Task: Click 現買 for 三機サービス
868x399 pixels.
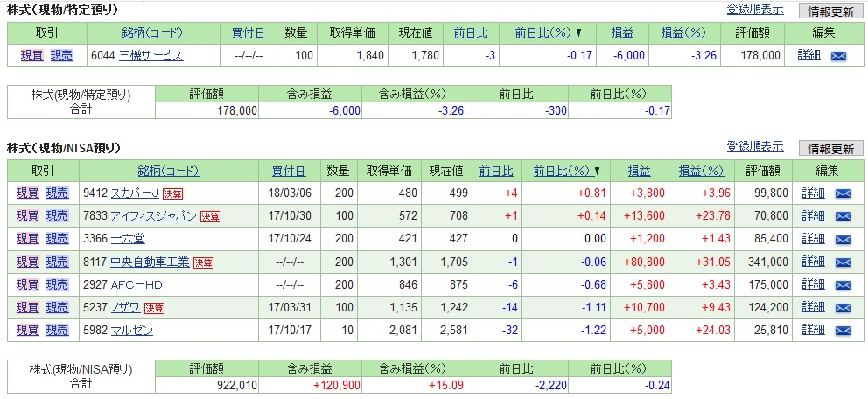Action: pyautogui.click(x=31, y=55)
